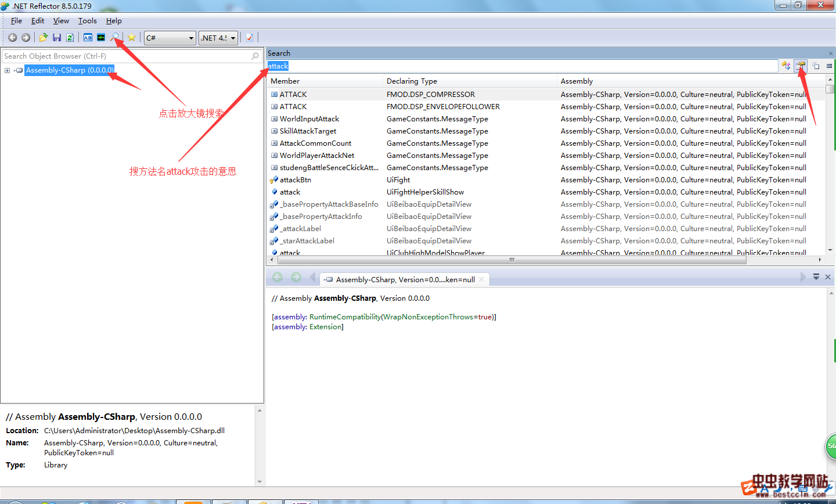Close the Assembly-CSharp code tab
This screenshot has width=836, height=504.
[x=481, y=280]
